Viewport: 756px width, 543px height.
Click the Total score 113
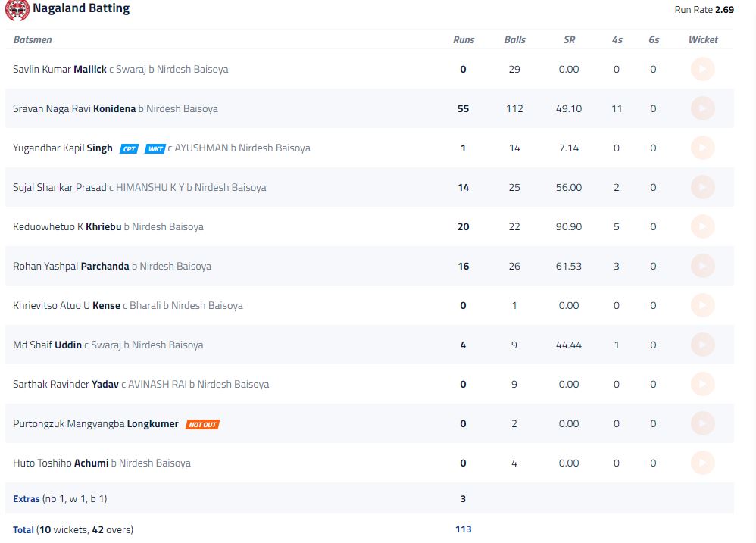click(x=464, y=529)
